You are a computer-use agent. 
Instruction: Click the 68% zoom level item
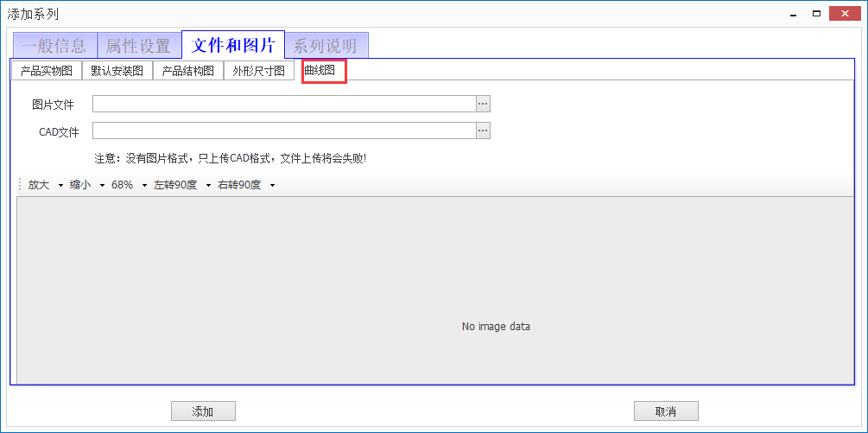tap(123, 186)
